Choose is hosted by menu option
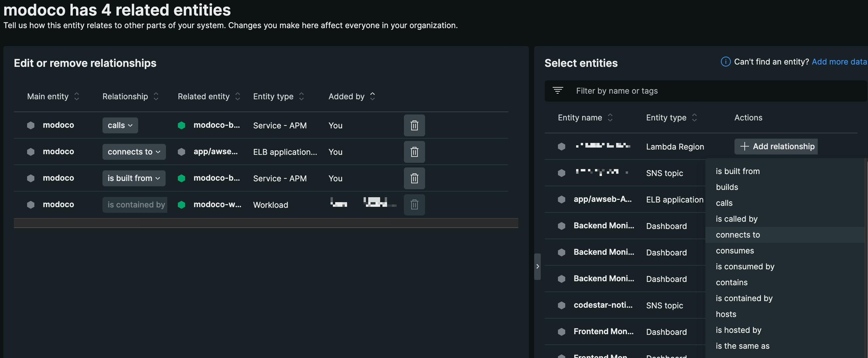 pos(738,330)
